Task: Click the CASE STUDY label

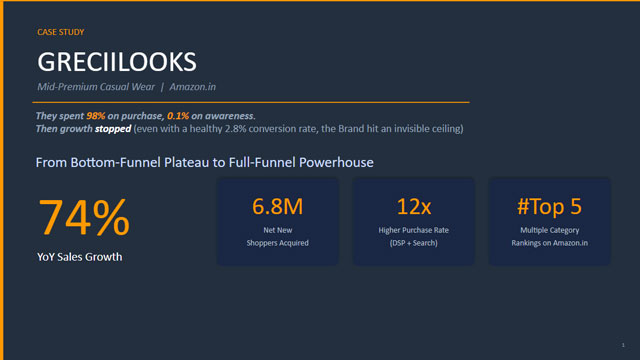Action: click(60, 32)
